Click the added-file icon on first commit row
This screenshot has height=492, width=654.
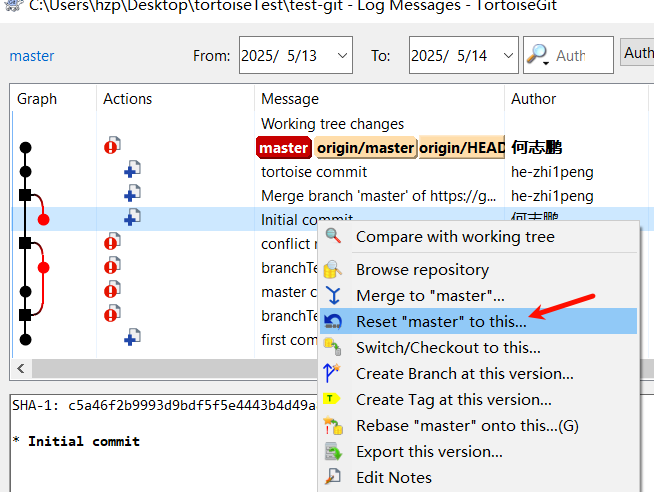[x=133, y=337]
